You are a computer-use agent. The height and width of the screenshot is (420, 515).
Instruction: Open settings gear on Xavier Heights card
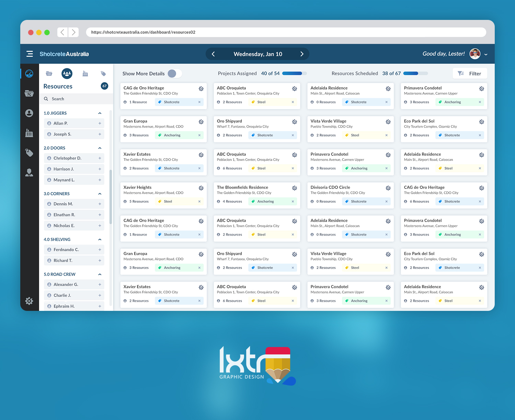(201, 188)
